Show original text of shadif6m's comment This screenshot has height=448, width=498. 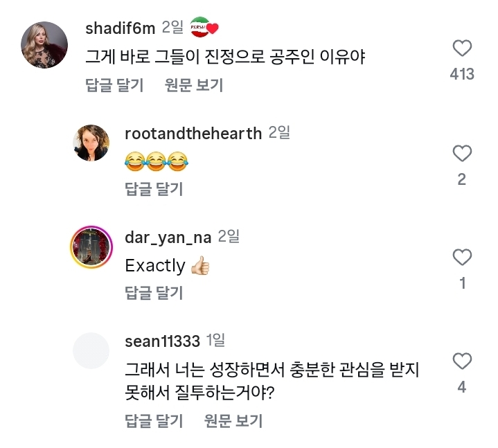coord(194,85)
